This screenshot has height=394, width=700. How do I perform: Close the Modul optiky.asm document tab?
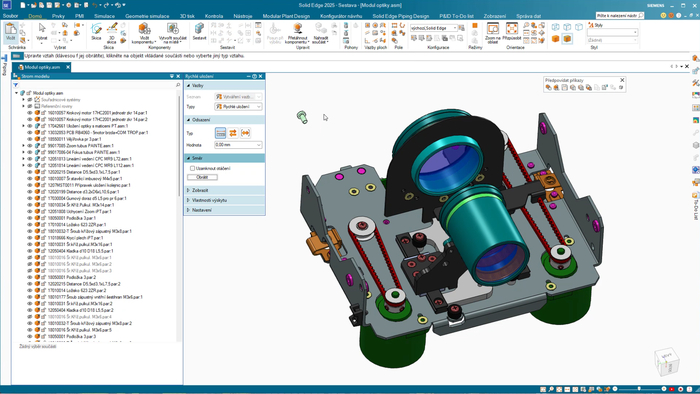[68, 67]
